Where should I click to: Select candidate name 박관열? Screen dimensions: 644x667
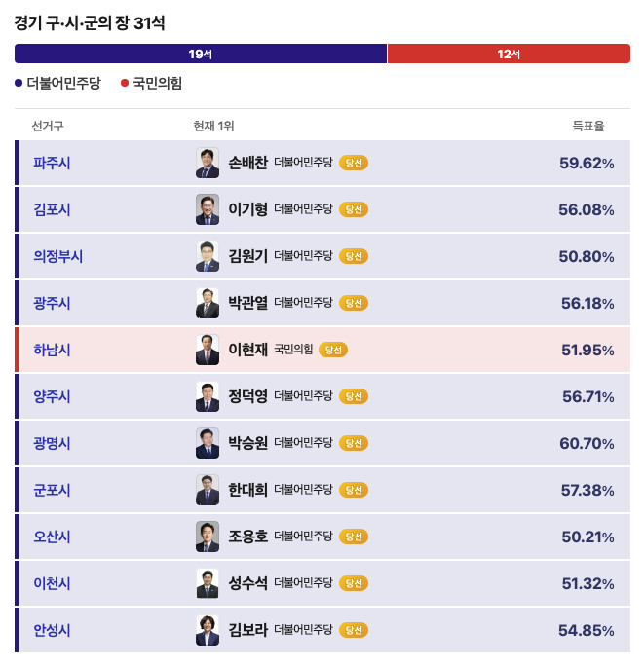247,303
